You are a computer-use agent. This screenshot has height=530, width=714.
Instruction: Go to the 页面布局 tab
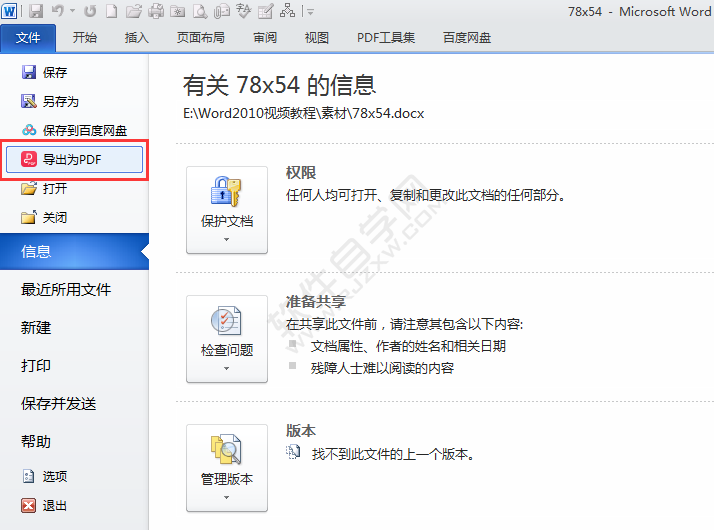point(201,38)
